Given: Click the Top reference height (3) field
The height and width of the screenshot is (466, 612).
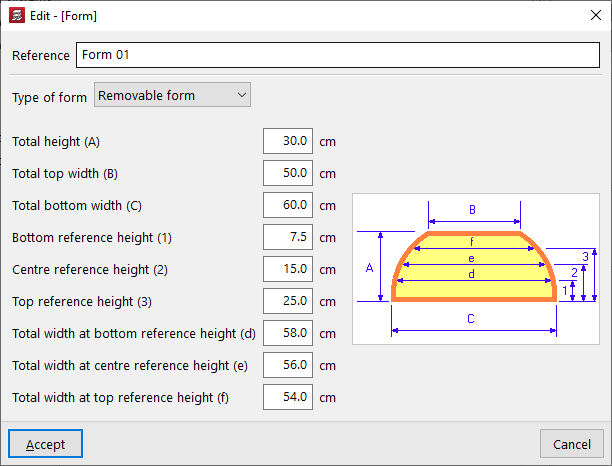Looking at the screenshot, I should click(x=289, y=301).
